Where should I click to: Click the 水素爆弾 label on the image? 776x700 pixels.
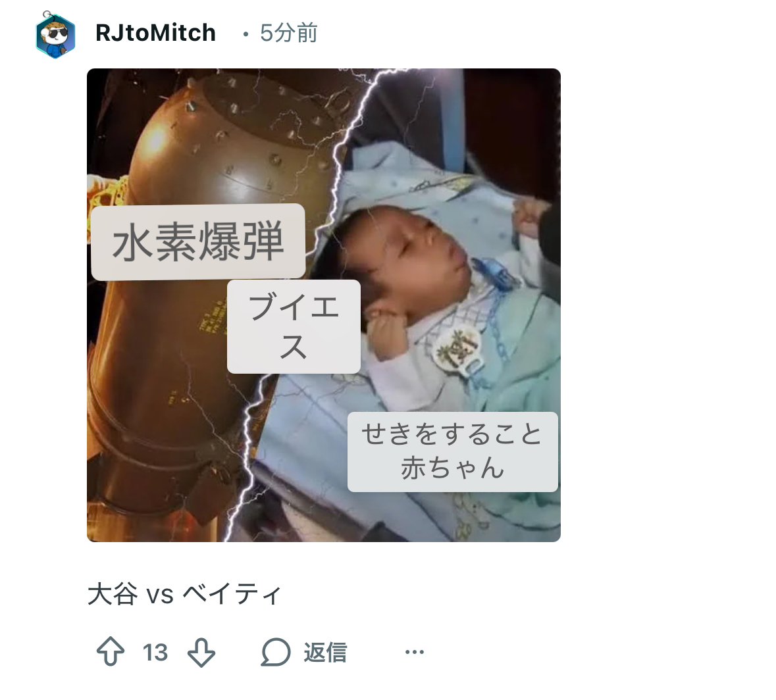pos(198,242)
